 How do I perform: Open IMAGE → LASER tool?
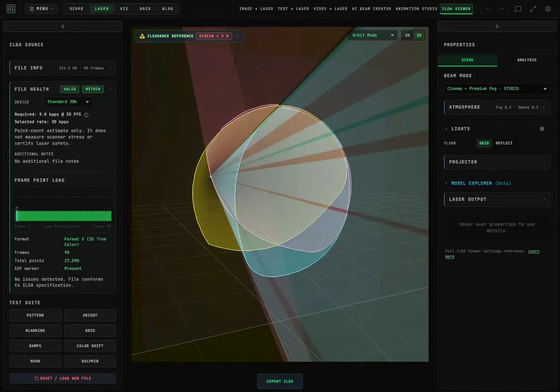click(x=256, y=9)
